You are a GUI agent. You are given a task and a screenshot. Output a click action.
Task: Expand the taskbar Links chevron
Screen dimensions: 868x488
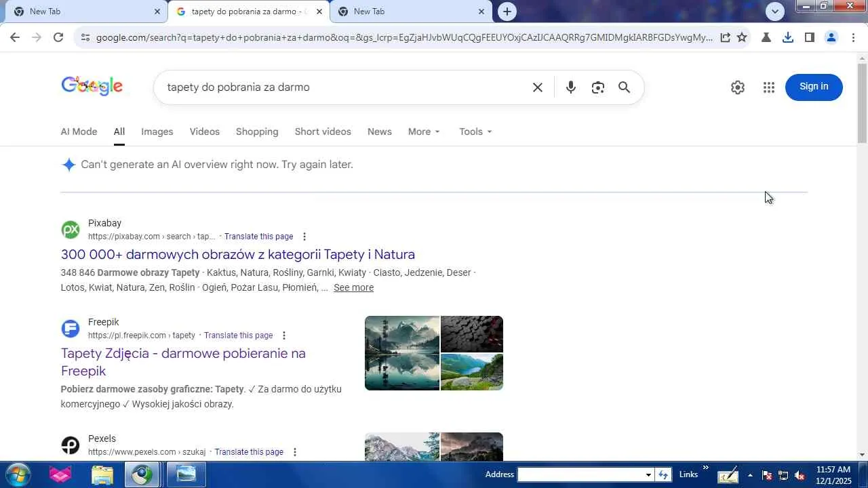tap(705, 468)
